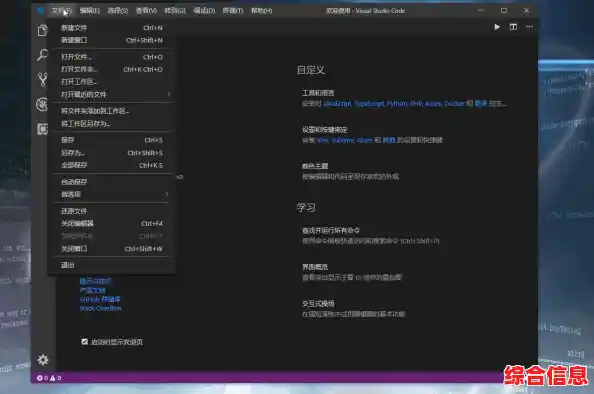Expand the 首选项 (Preferences) submenu arrow
This screenshot has width=594, height=394.
tap(167, 194)
